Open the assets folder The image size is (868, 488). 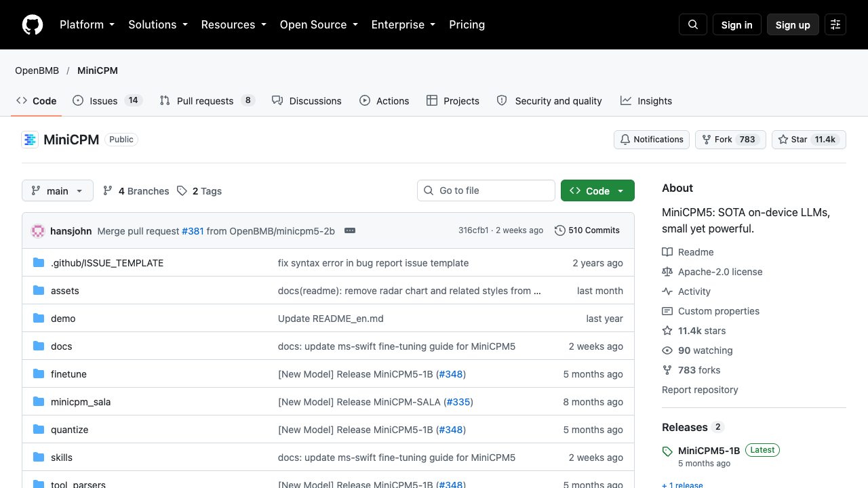65,291
